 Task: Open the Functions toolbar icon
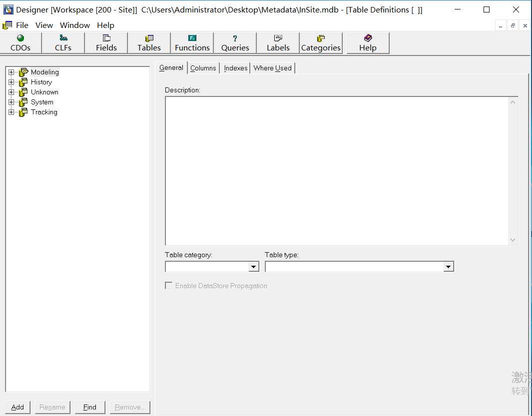click(192, 43)
